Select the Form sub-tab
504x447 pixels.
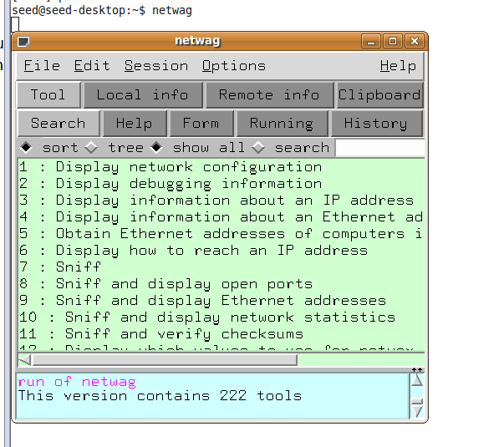[201, 123]
